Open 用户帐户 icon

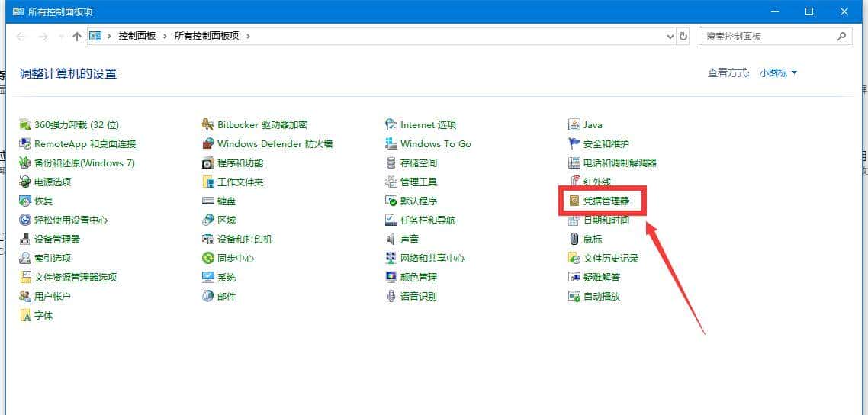tap(25, 296)
